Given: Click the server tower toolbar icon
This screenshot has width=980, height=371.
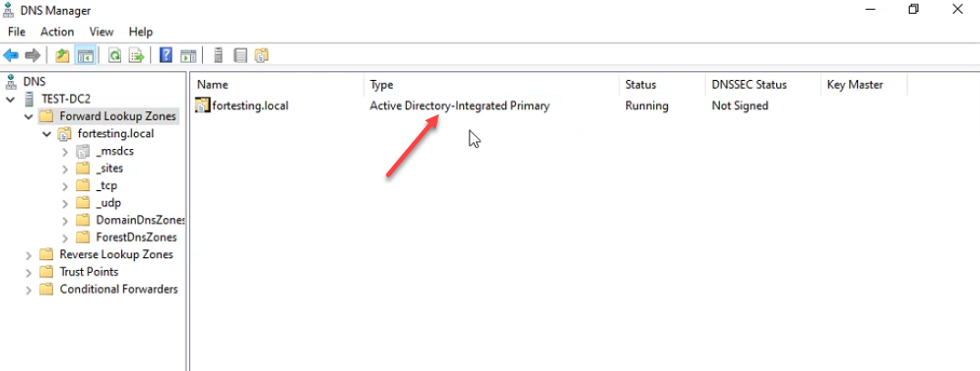Looking at the screenshot, I should click(x=218, y=55).
